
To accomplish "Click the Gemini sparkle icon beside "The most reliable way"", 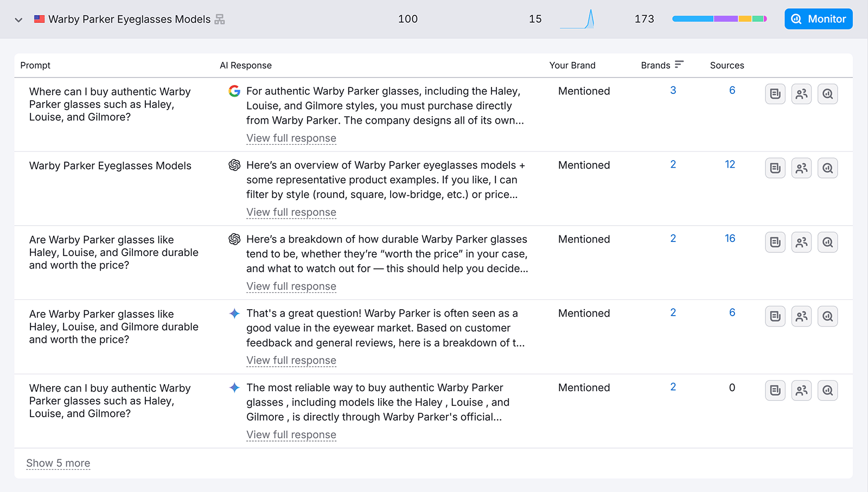I will [x=234, y=388].
